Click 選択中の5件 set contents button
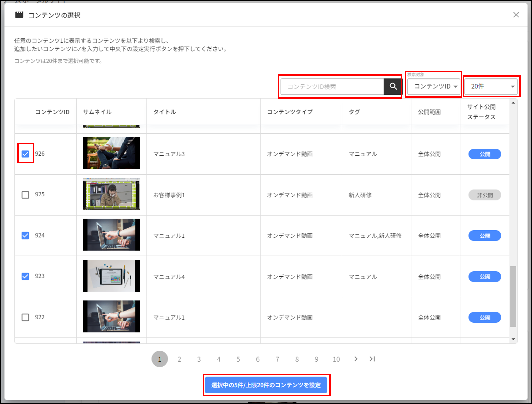Image resolution: width=532 pixels, height=404 pixels. point(266,385)
